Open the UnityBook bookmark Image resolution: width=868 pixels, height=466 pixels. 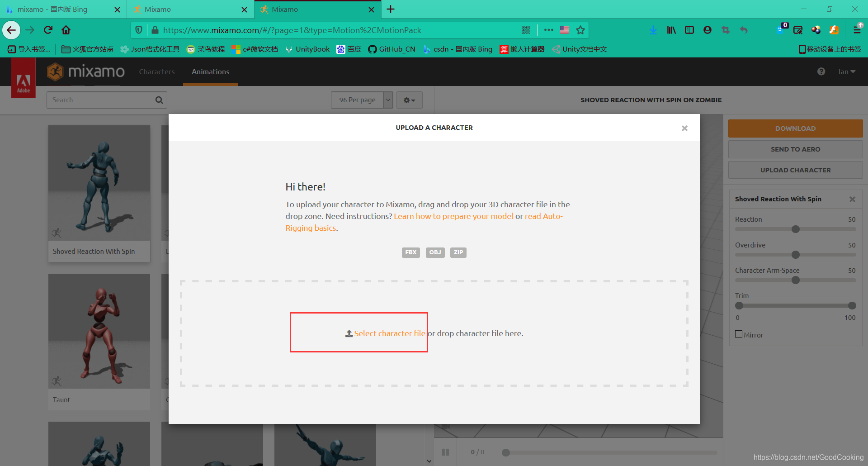pos(307,49)
